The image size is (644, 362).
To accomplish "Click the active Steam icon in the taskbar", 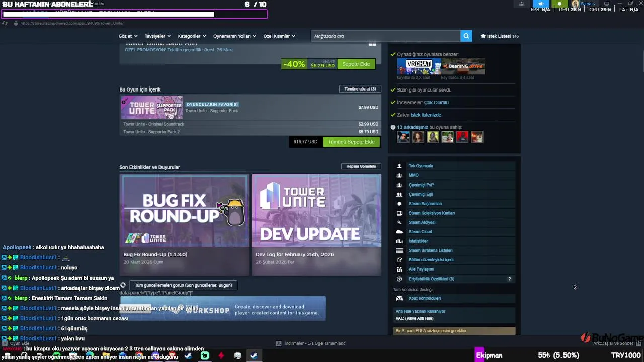I will point(254,356).
